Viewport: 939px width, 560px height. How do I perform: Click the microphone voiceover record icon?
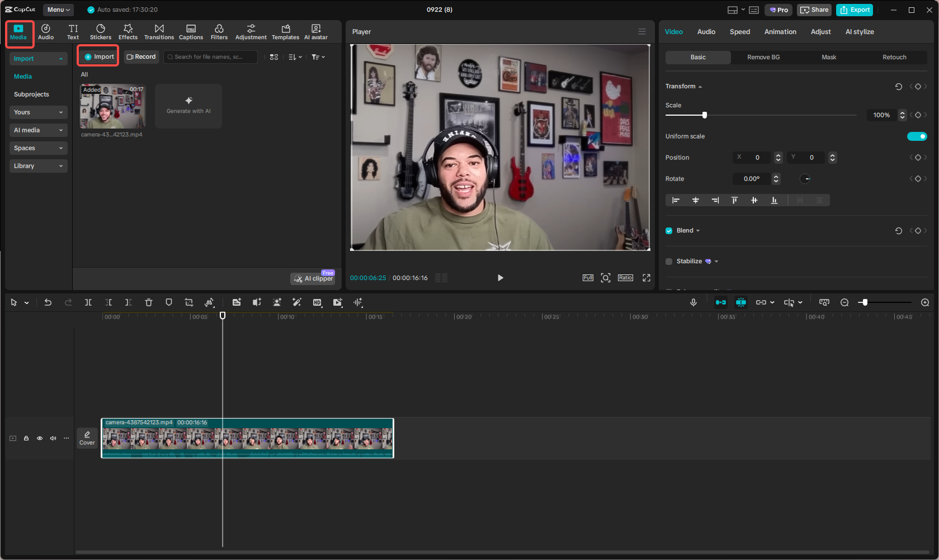pyautogui.click(x=693, y=302)
